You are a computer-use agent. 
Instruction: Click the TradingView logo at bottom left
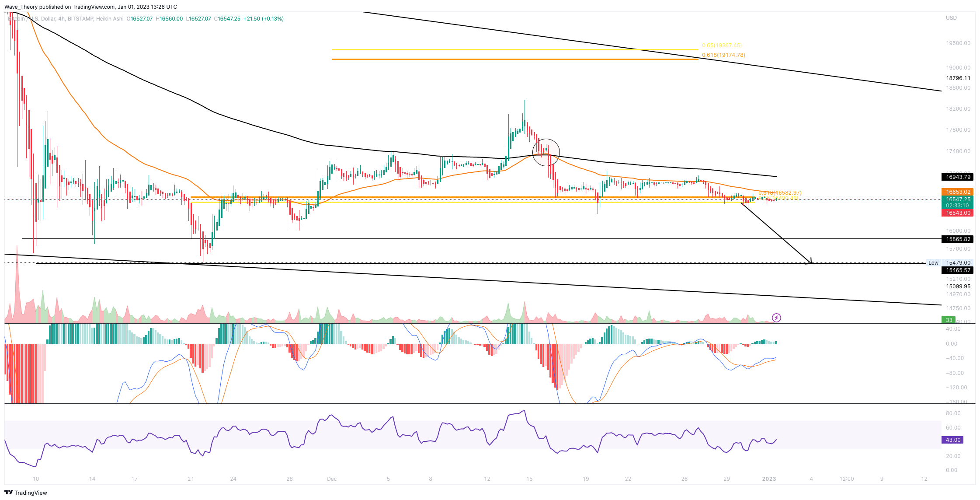pos(25,493)
